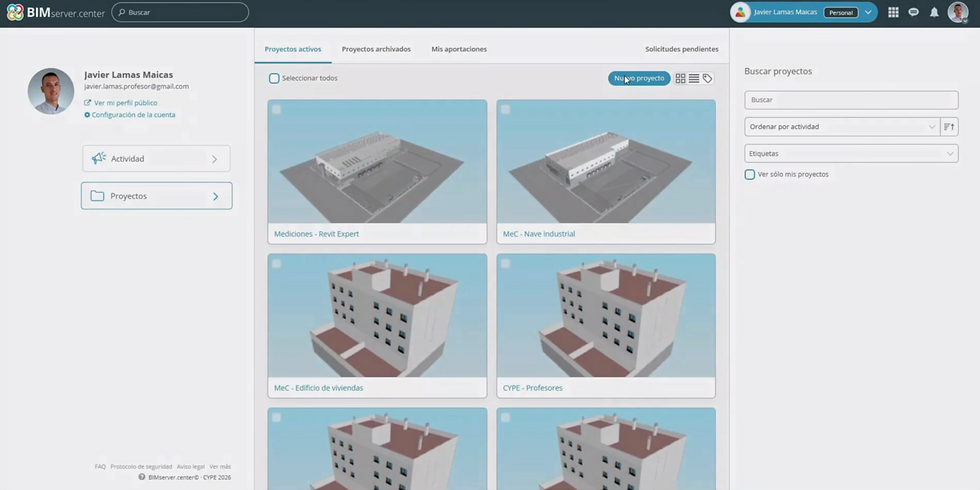Viewport: 980px width, 490px height.
Task: Open the user avatar menu in top bar
Action: point(958,12)
